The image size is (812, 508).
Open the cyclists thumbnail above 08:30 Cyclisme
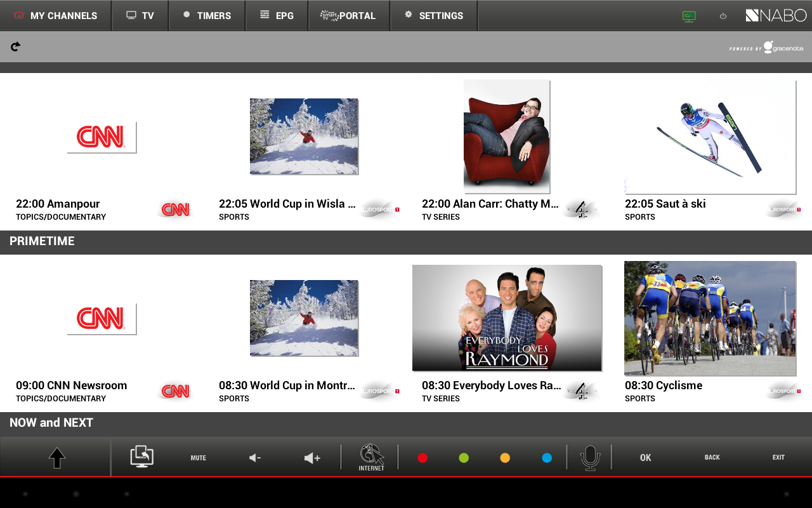(x=710, y=318)
